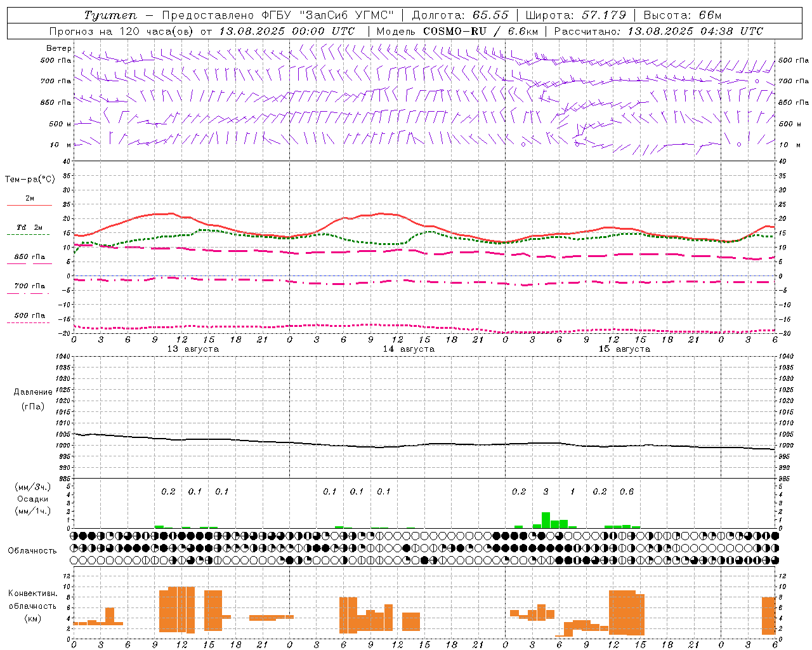Select the 'Тем-ра(°C)' temperature panel label
This screenshot has width=812, height=650.
[x=30, y=180]
